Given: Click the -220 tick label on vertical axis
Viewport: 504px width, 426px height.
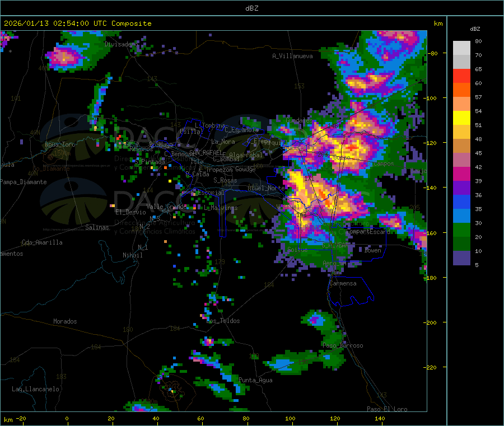Looking at the screenshot, I should pyautogui.click(x=431, y=367).
